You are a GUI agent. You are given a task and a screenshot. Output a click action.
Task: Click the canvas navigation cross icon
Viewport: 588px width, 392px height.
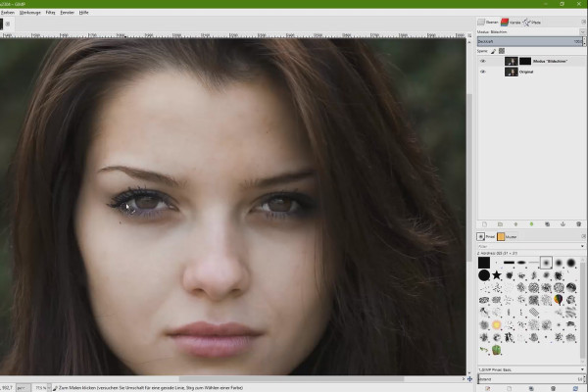coord(469,379)
